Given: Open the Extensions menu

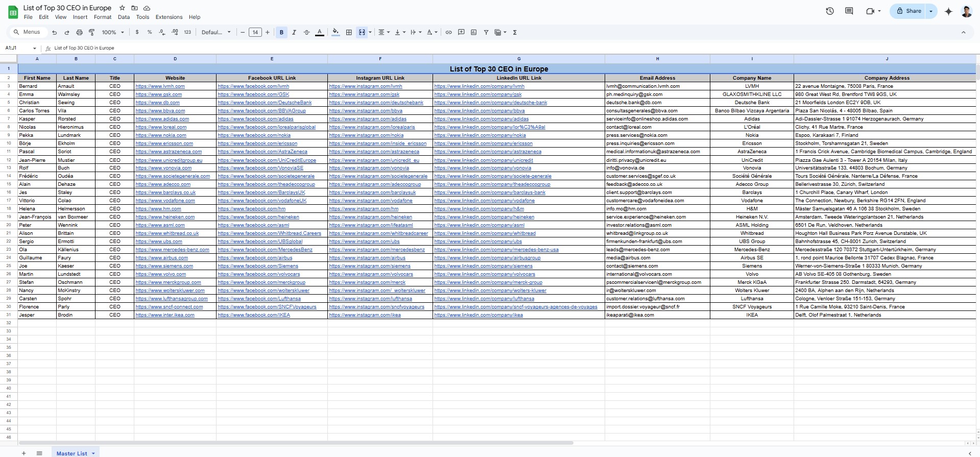Looking at the screenshot, I should click(x=169, y=17).
